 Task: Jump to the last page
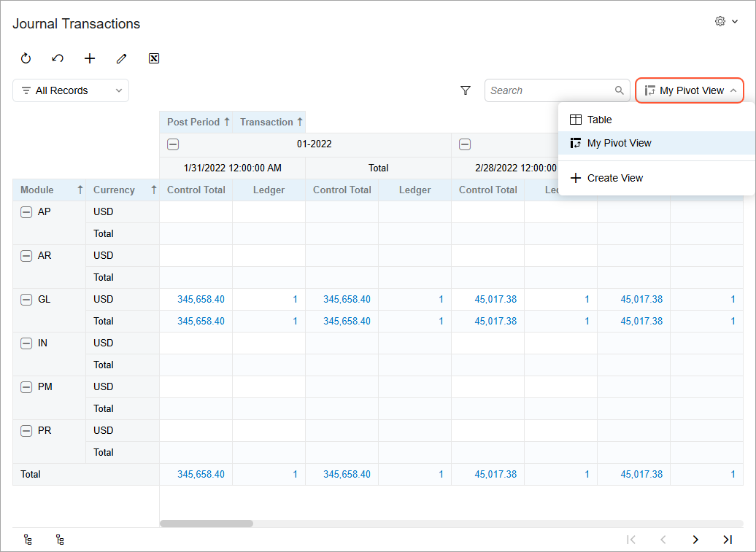tap(728, 540)
